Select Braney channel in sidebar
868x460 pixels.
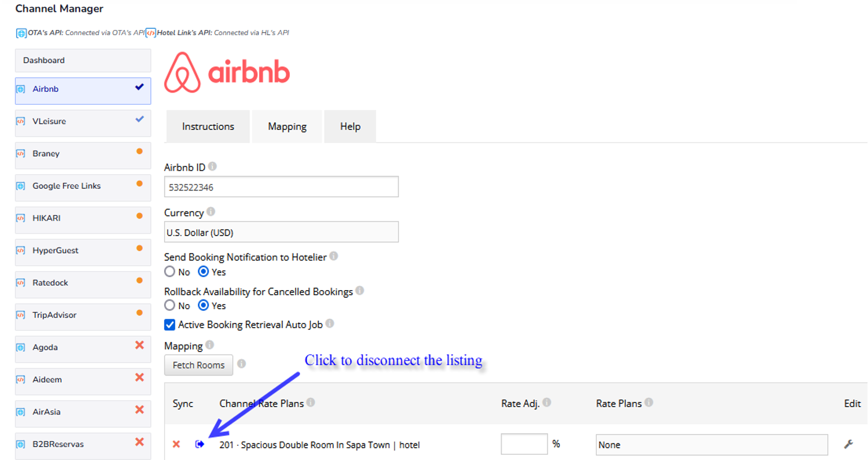(x=83, y=155)
